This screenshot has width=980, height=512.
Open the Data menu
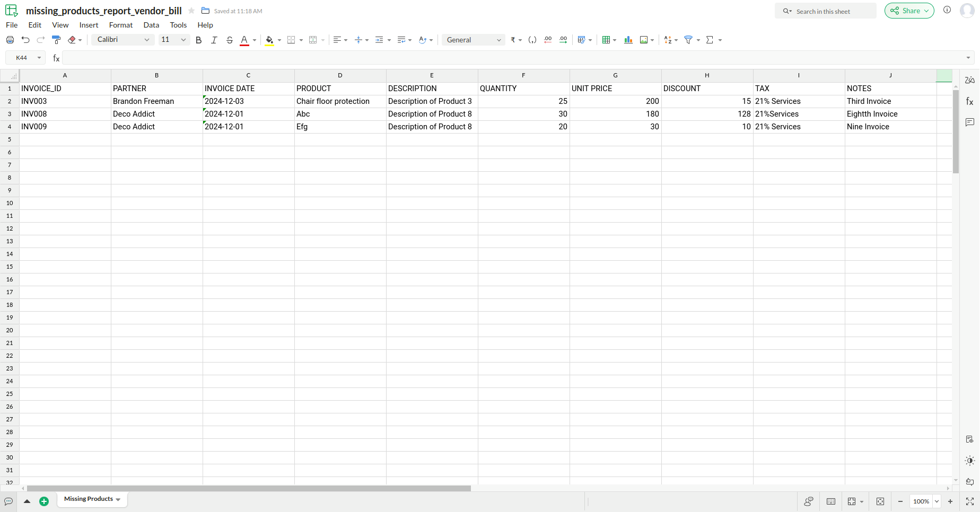151,25
